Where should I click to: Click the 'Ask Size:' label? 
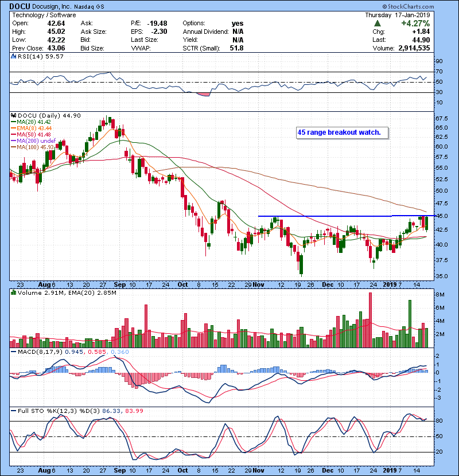94,32
